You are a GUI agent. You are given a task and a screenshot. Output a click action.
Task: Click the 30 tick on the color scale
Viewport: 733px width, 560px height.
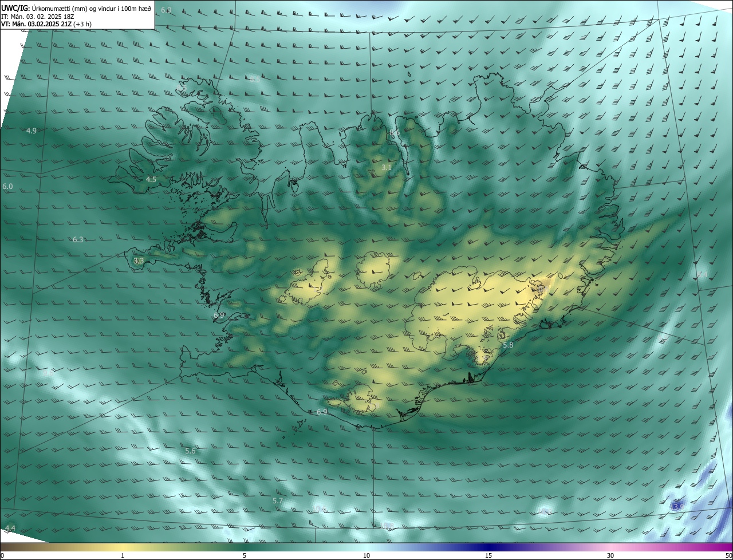click(610, 555)
